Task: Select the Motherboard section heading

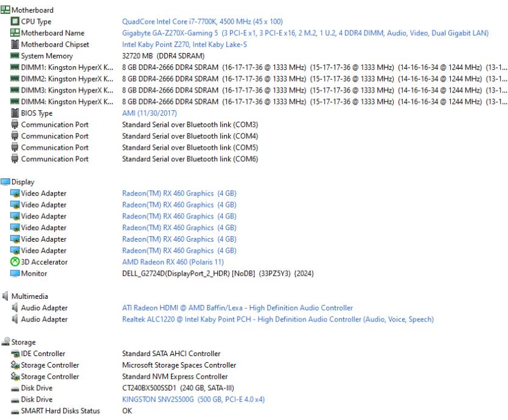Action: [x=32, y=10]
